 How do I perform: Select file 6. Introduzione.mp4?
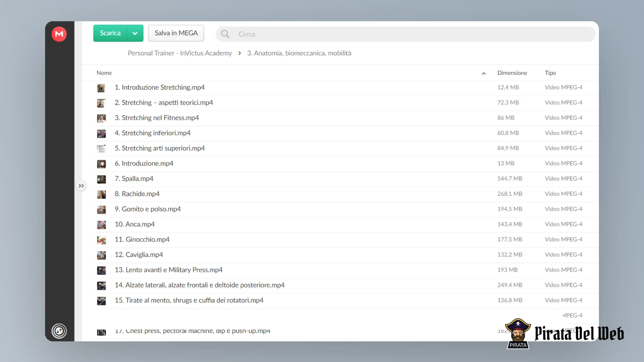144,163
